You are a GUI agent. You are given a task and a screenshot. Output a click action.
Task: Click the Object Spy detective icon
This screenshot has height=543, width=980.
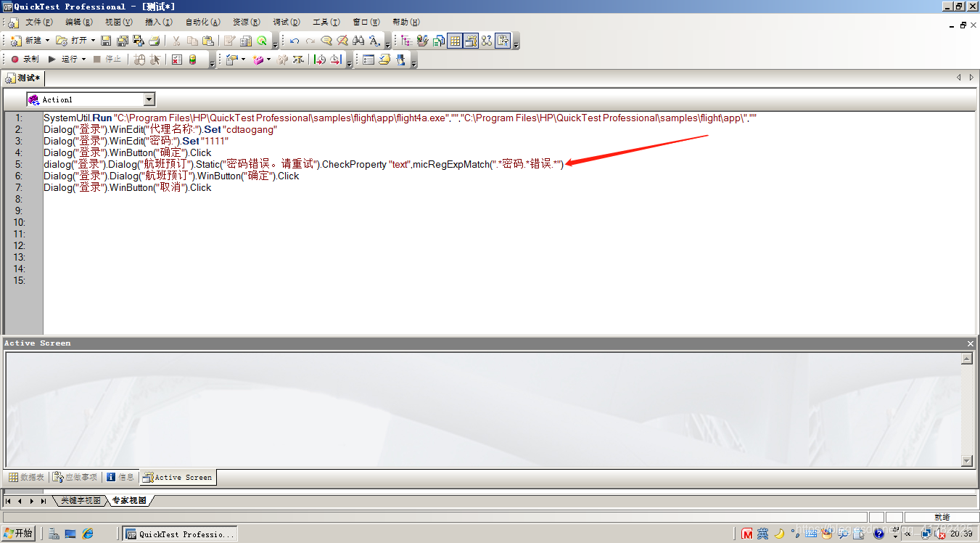click(401, 59)
